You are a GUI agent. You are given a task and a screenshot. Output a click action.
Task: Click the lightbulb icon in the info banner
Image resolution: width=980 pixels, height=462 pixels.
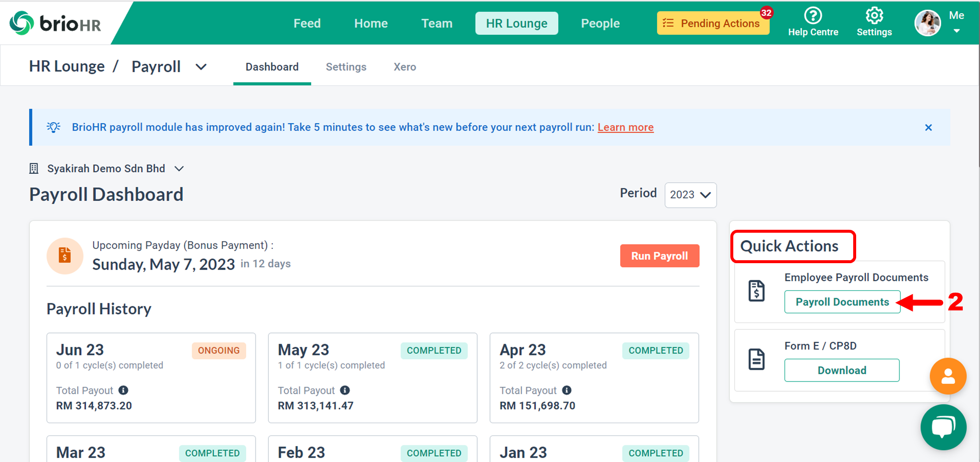[x=54, y=127]
